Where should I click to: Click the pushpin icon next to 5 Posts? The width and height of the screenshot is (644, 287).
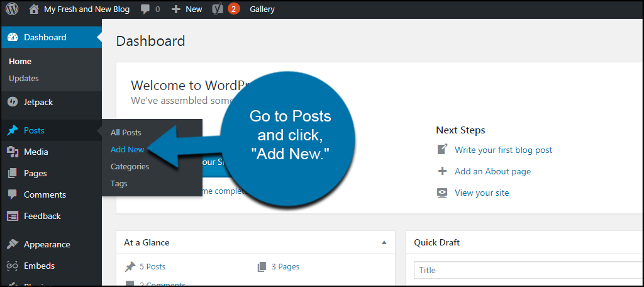(130, 267)
